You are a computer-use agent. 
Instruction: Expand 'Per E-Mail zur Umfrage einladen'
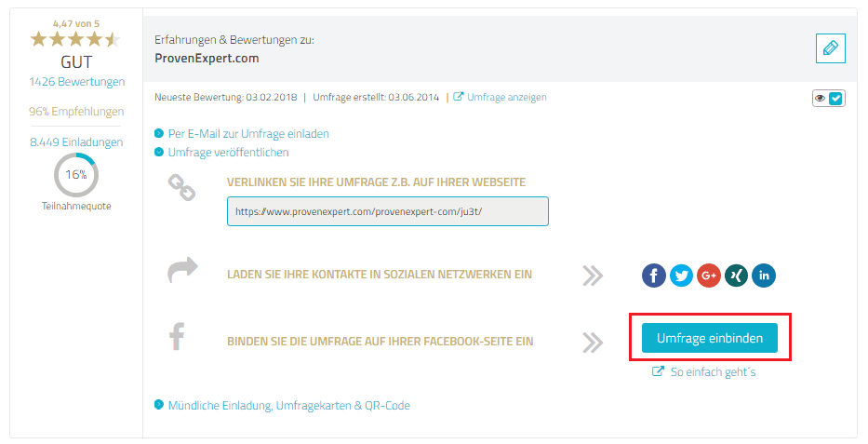248,134
